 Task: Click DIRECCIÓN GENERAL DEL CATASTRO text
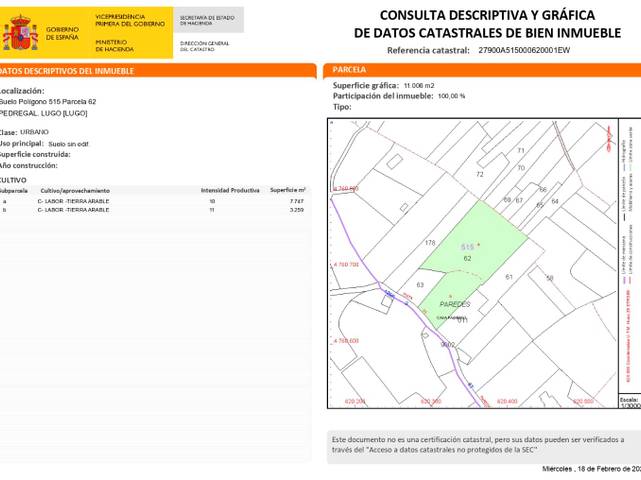point(204,46)
